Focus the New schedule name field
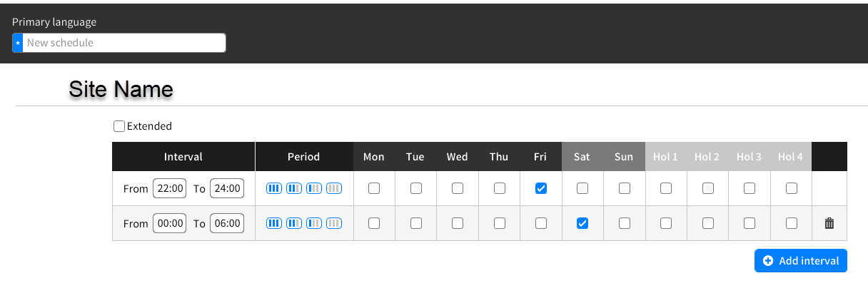Viewport: 868px width, 308px height. click(x=125, y=43)
